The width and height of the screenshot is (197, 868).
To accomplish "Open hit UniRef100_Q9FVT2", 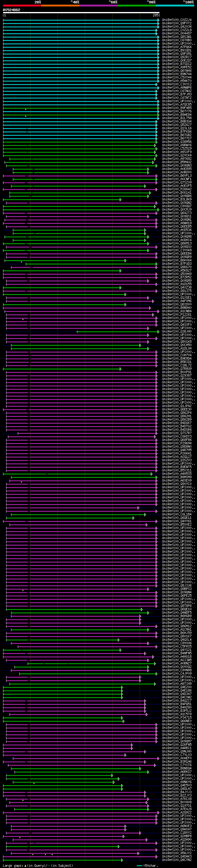I will (177, 23).
